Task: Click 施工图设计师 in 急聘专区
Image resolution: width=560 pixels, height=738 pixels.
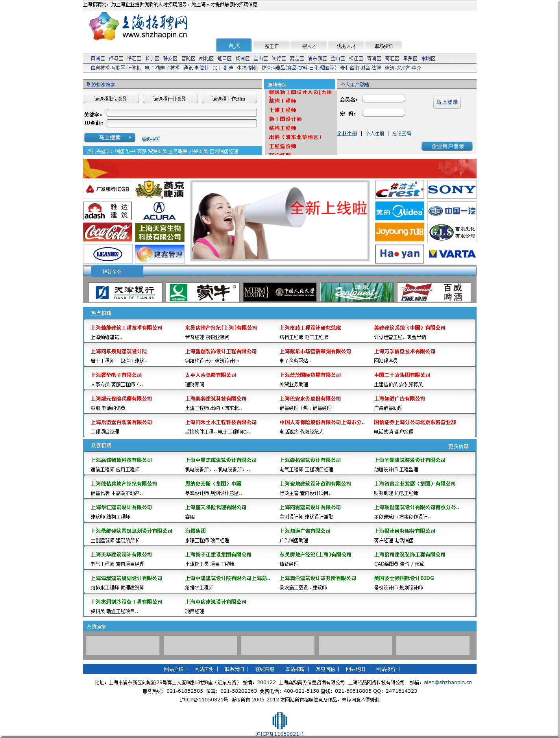Action: click(x=285, y=119)
